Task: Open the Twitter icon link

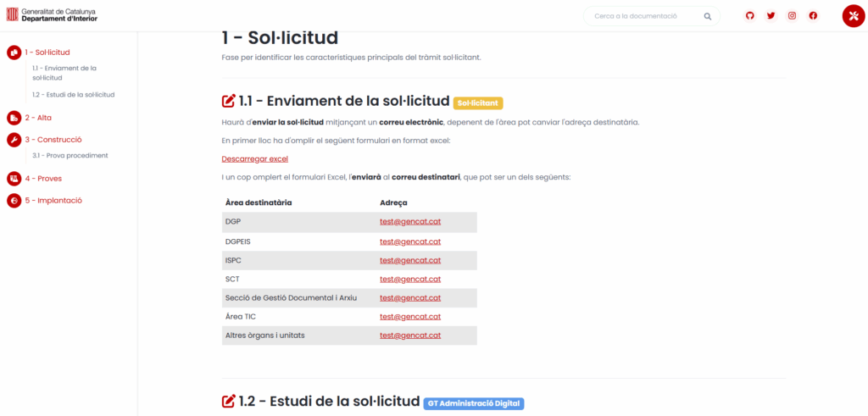Action: coord(771,16)
